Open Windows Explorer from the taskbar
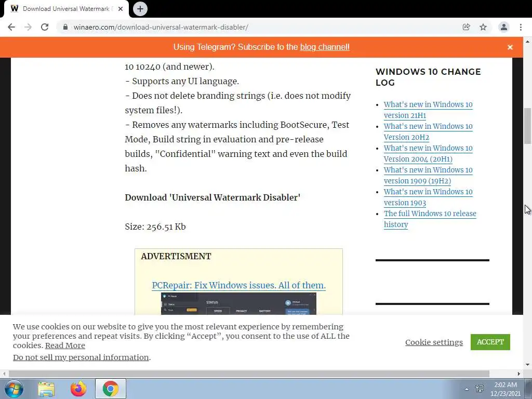 [x=46, y=389]
